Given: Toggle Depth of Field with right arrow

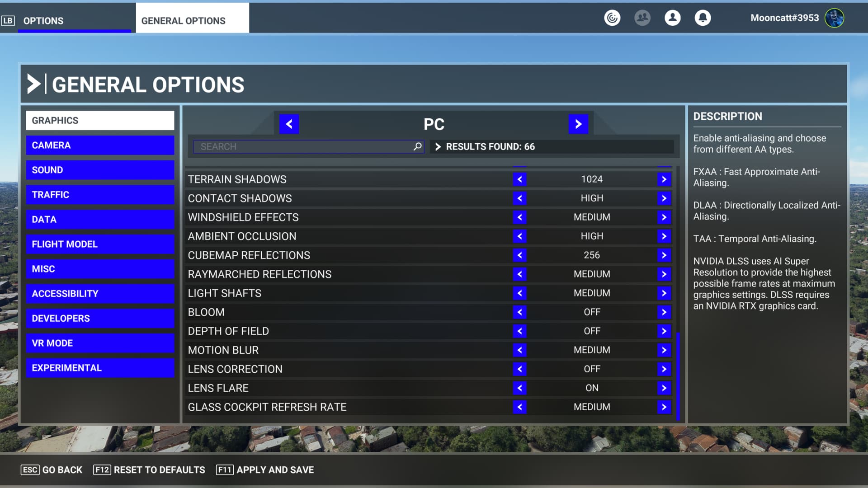Looking at the screenshot, I should tap(664, 331).
